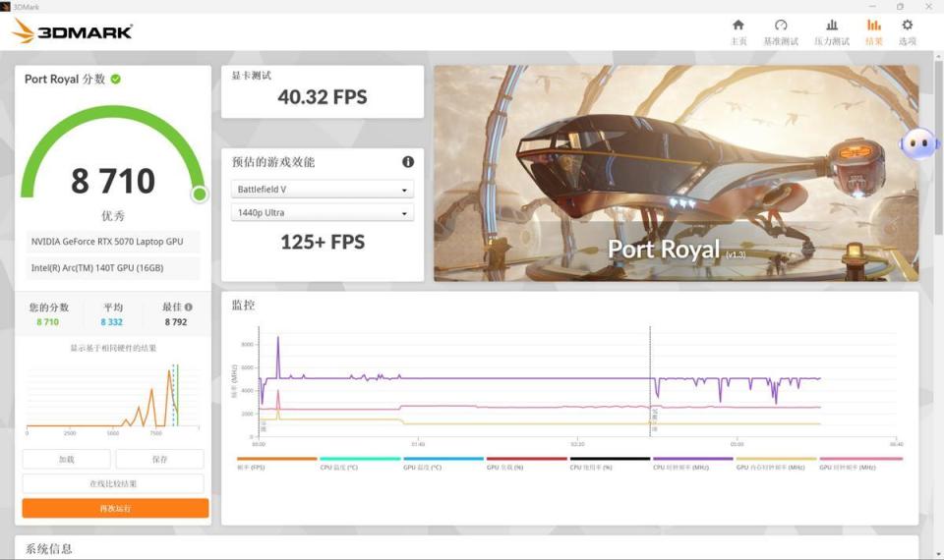Click the 优秀 rating label under score
The width and height of the screenshot is (944, 560).
[x=113, y=215]
